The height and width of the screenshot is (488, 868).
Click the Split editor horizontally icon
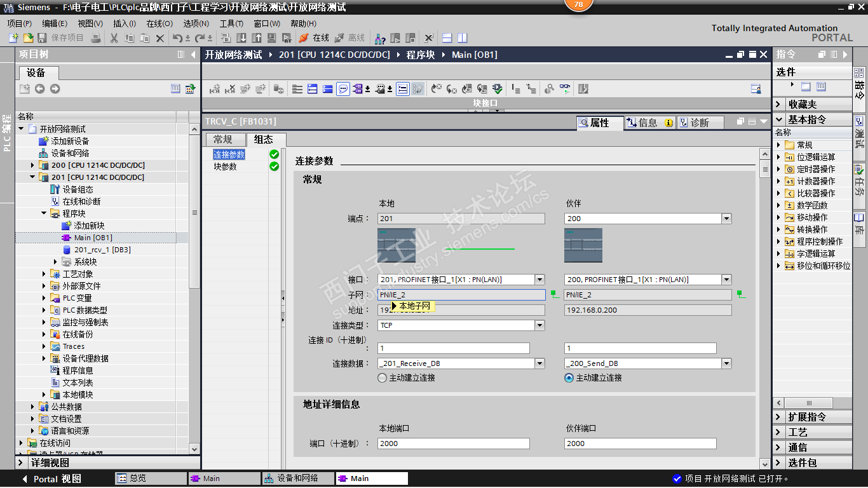(x=447, y=38)
